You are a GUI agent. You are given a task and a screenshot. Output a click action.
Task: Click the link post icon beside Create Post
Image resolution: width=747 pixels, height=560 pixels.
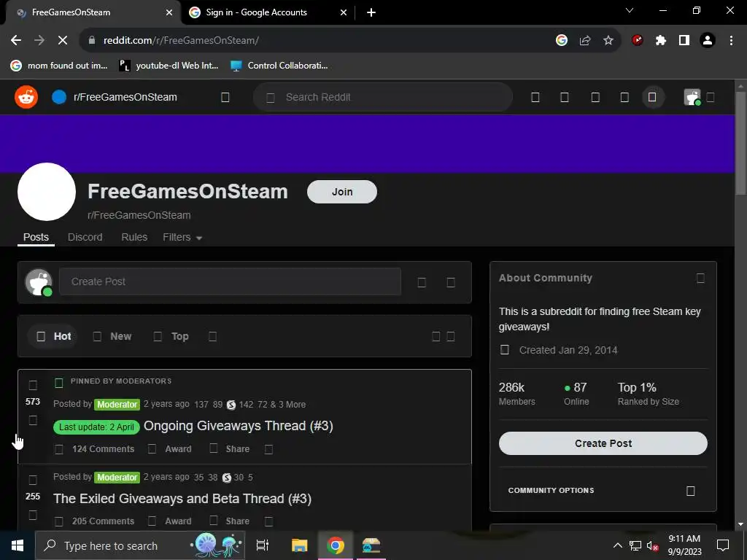[451, 282]
